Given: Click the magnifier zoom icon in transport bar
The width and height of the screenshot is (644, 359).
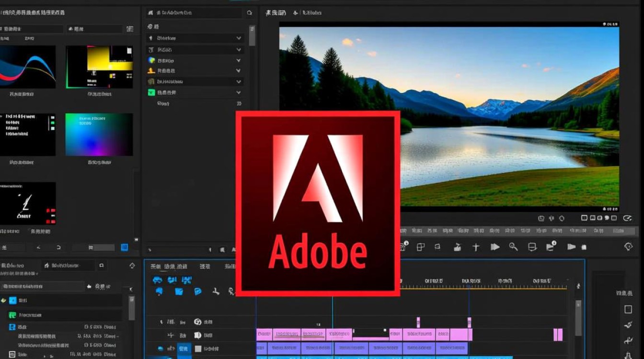Looking at the screenshot, I should click(513, 247).
